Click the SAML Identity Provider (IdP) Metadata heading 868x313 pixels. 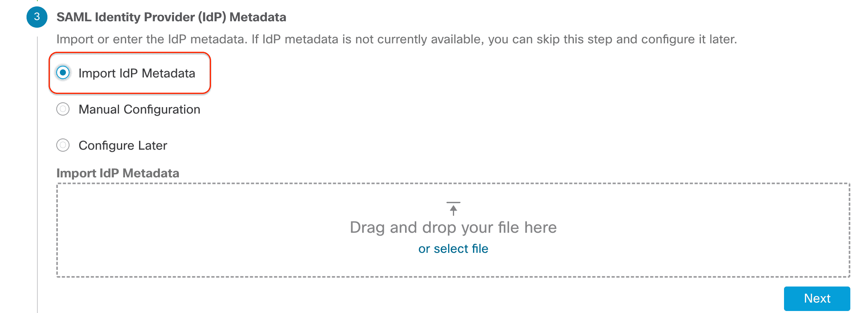coord(171,17)
